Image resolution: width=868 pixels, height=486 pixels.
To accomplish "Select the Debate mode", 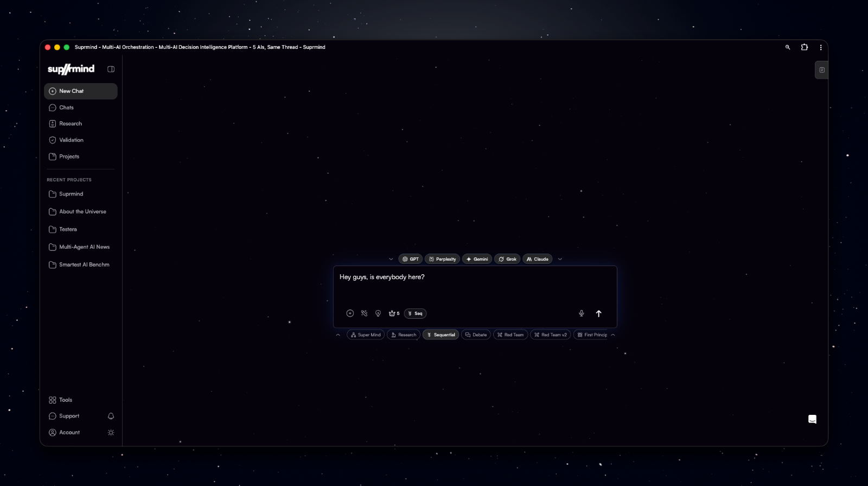I will pyautogui.click(x=476, y=335).
